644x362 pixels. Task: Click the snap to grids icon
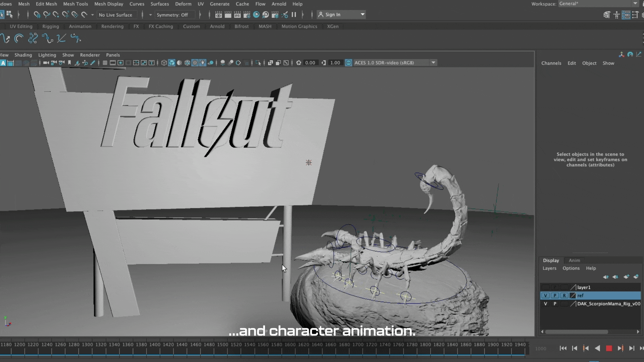coord(37,15)
